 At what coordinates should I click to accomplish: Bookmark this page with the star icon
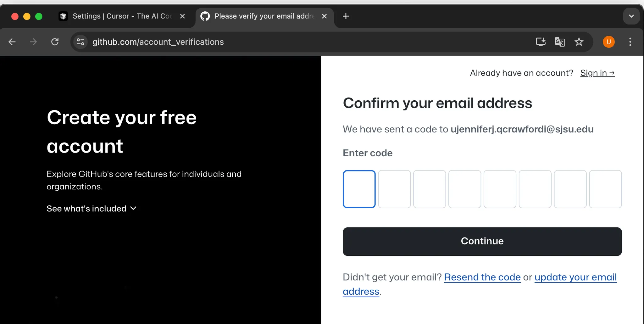[579, 42]
